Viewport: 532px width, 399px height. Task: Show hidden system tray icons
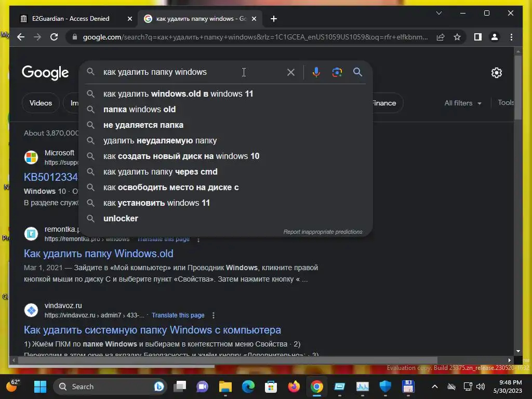click(435, 387)
